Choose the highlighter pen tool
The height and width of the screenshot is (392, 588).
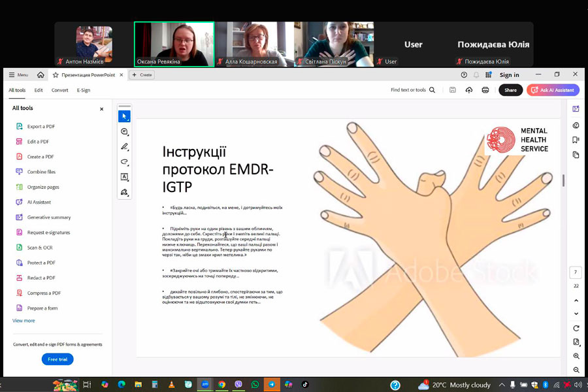(x=124, y=147)
